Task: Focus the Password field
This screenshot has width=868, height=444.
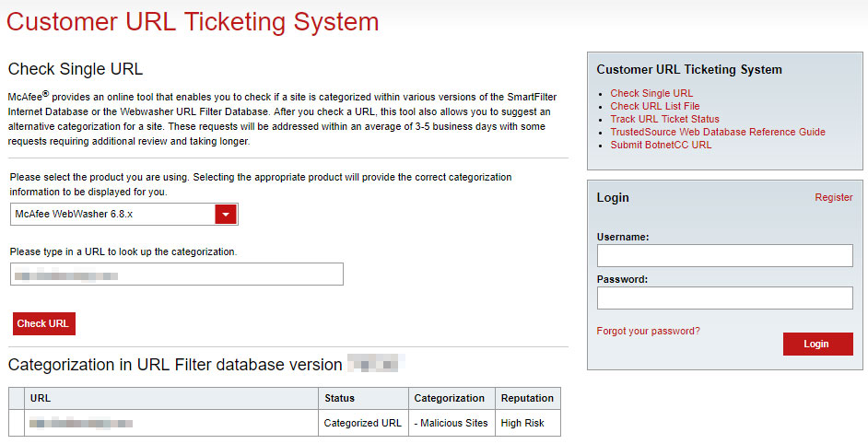Action: pos(724,298)
